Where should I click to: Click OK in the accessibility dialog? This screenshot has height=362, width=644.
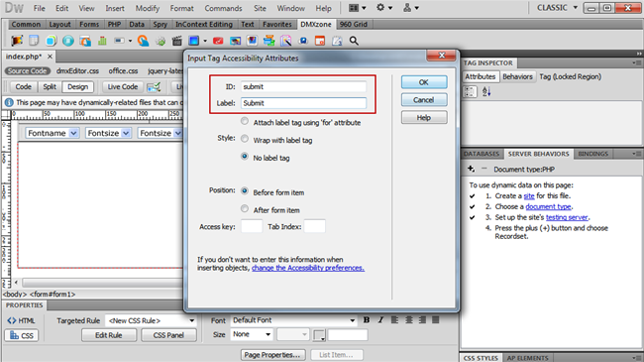(424, 82)
